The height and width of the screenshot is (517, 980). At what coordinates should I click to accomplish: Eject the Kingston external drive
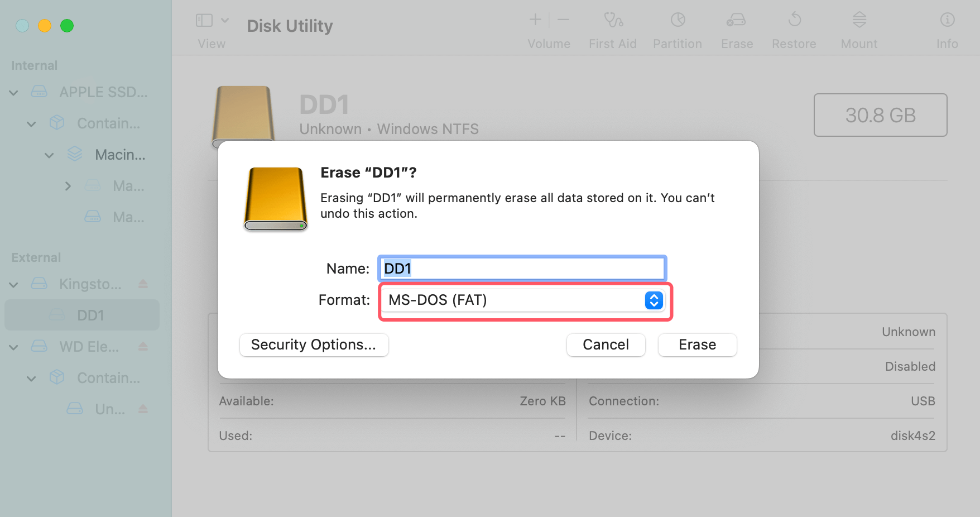(x=143, y=284)
